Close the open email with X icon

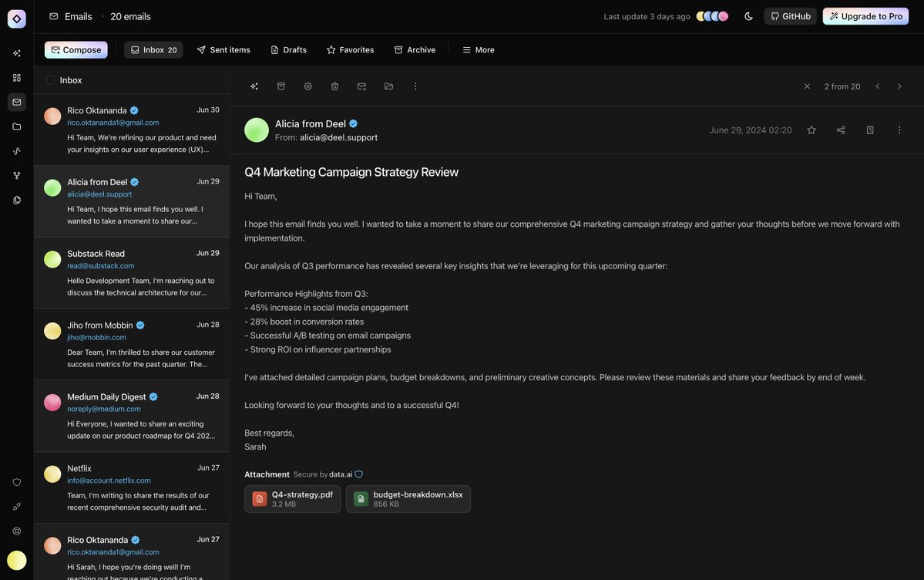point(808,86)
